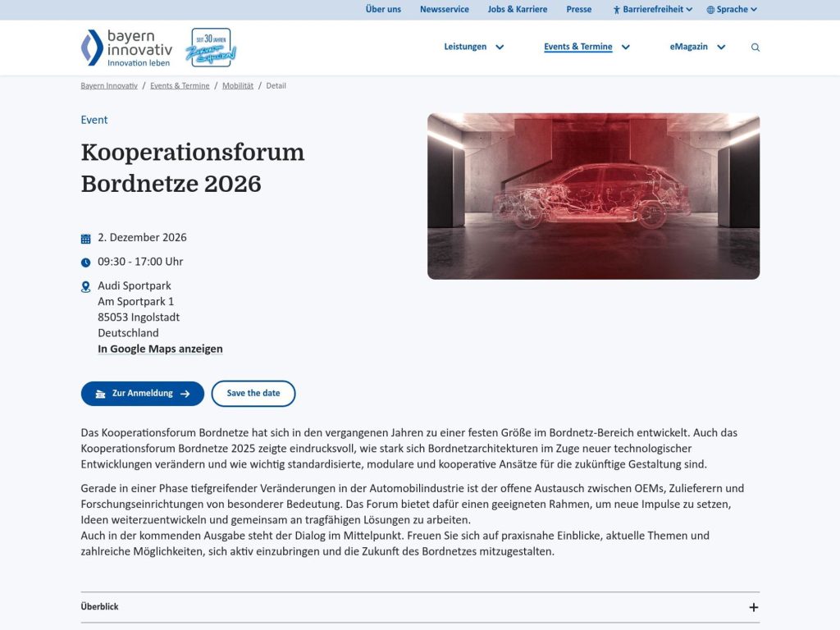The width and height of the screenshot is (840, 630).
Task: Click the Mobilität breadcrumb link
Action: 238,85
